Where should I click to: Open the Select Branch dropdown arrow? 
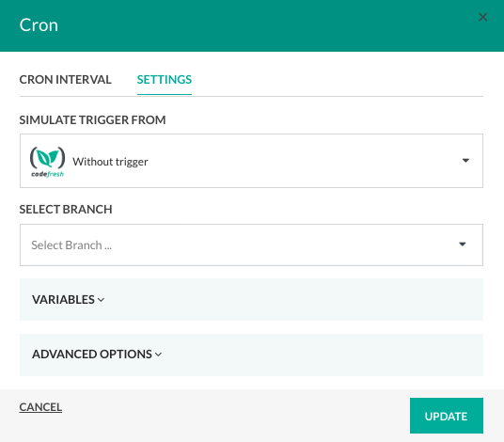463,245
